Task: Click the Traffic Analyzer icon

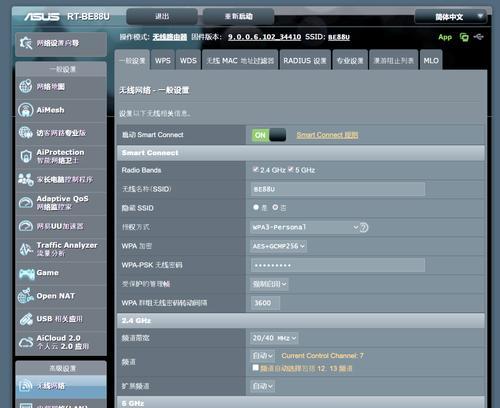Action: (26, 249)
